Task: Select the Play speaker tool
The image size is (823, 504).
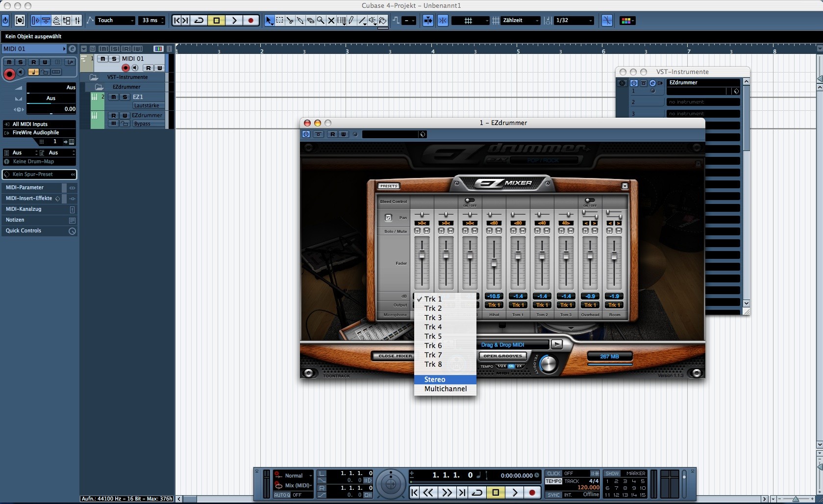Action: click(373, 21)
